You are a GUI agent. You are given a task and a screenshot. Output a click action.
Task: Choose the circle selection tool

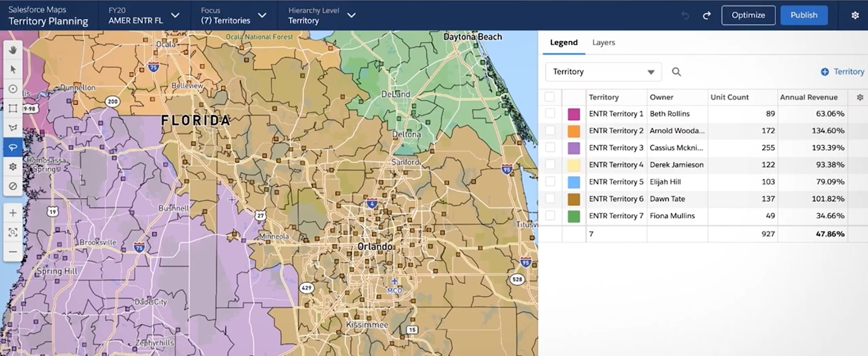[x=13, y=89]
